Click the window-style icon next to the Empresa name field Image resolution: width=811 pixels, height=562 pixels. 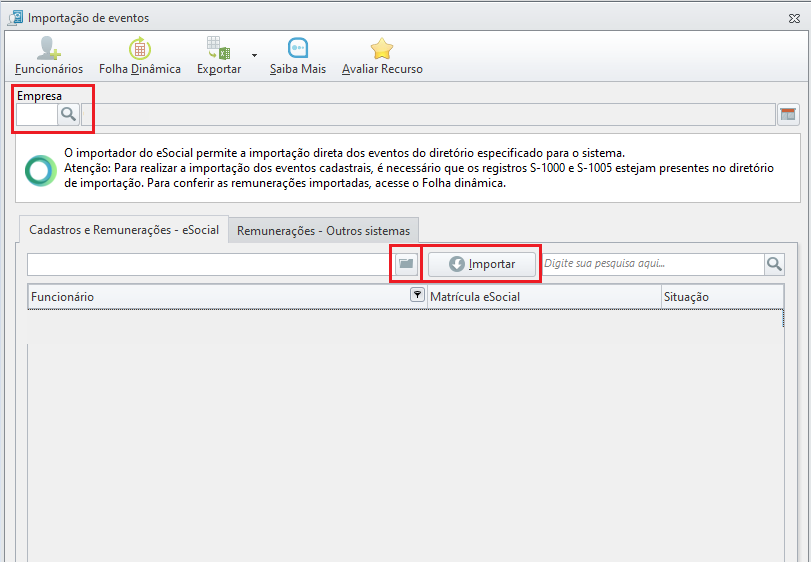click(788, 114)
